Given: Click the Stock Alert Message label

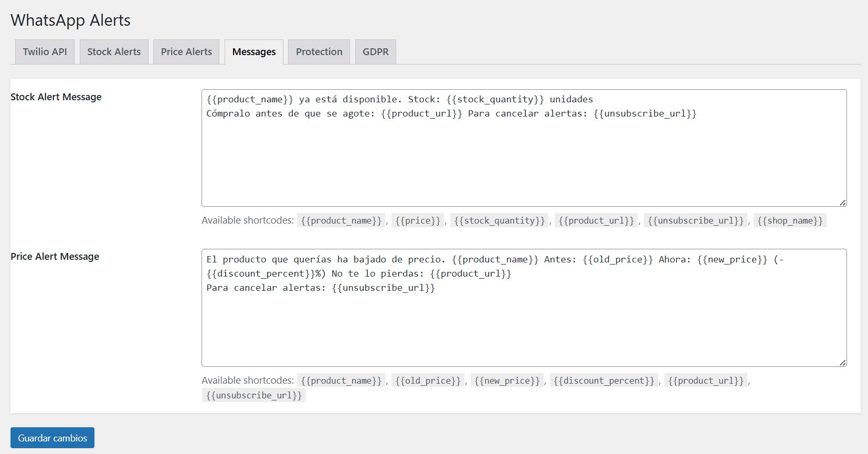Looking at the screenshot, I should point(56,97).
